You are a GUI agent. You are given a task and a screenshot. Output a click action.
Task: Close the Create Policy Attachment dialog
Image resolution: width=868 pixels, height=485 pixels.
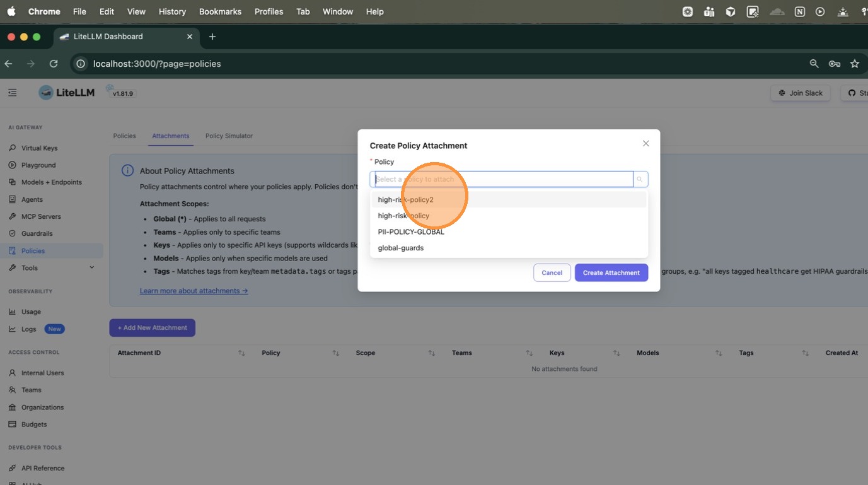(645, 144)
